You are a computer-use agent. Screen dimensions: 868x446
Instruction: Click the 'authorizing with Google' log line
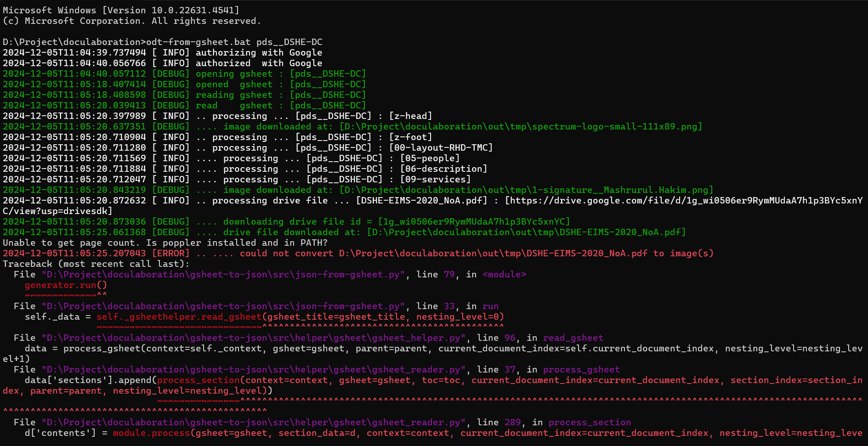259,53
